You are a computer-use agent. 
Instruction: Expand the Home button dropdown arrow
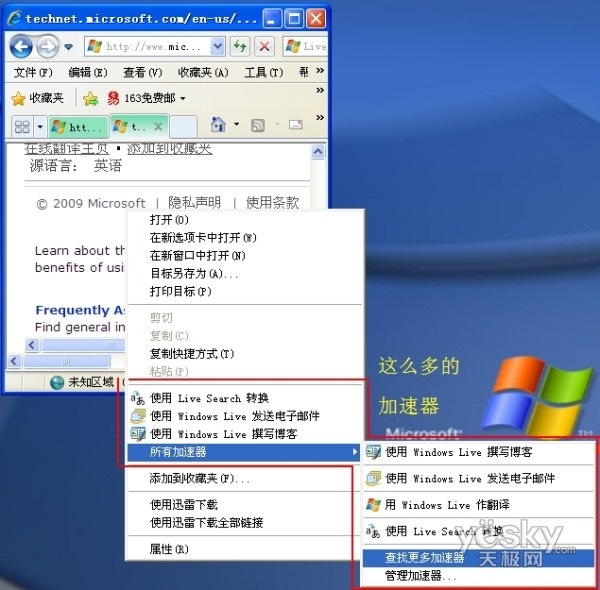point(236,124)
